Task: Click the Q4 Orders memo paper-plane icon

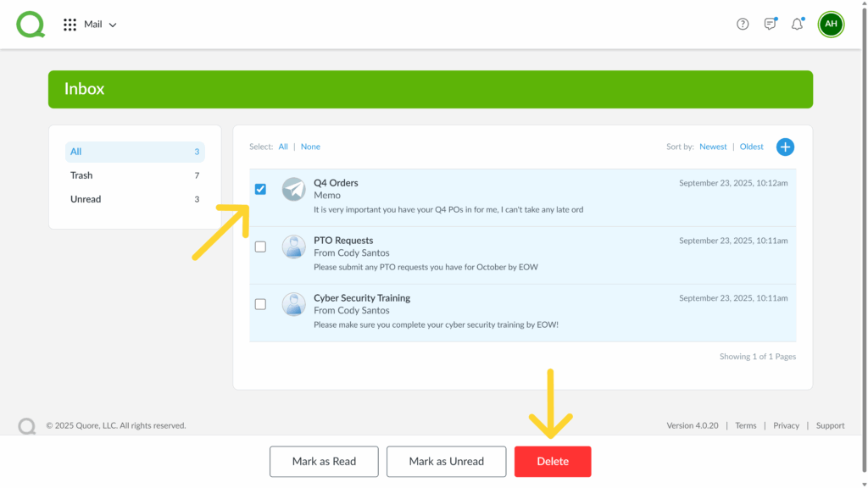Action: tap(293, 190)
